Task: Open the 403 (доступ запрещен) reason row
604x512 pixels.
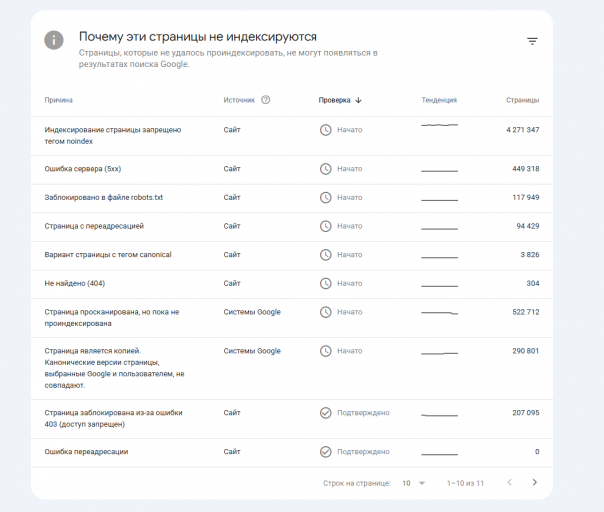Action: (292, 419)
